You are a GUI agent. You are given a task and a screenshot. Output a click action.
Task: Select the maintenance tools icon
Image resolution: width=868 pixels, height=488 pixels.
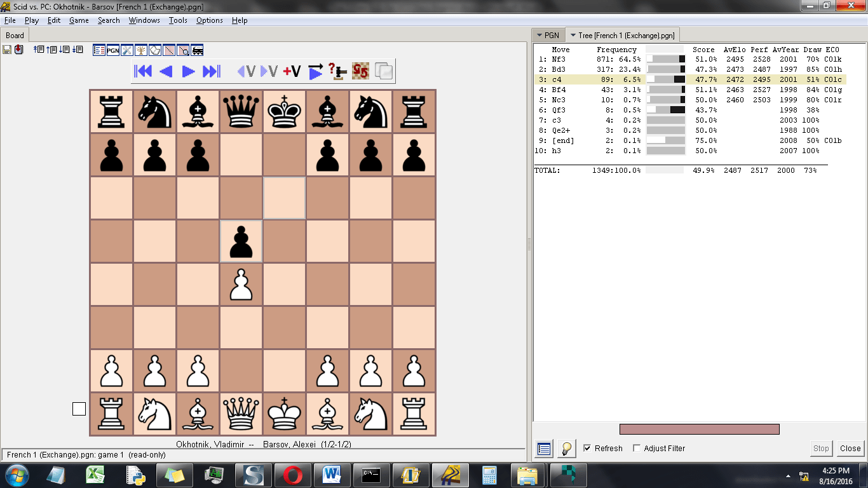pos(126,50)
